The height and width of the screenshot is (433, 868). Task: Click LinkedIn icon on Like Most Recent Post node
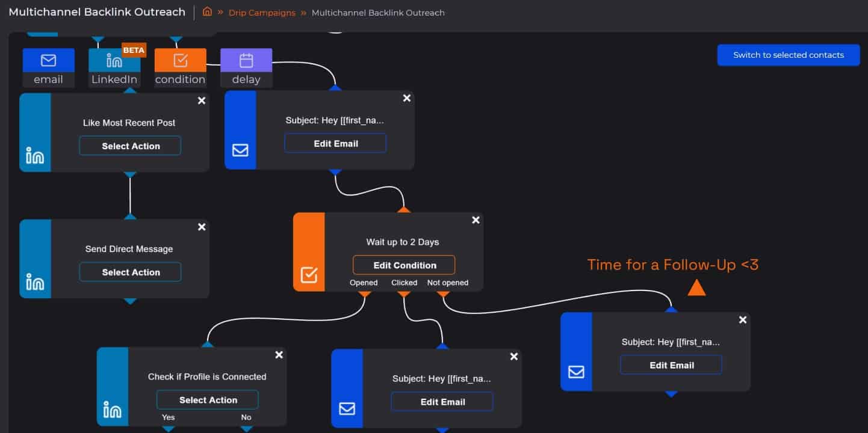[35, 155]
